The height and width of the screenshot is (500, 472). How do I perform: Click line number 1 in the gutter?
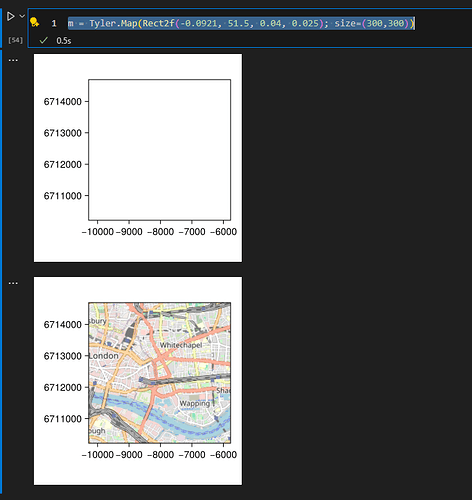click(x=54, y=23)
